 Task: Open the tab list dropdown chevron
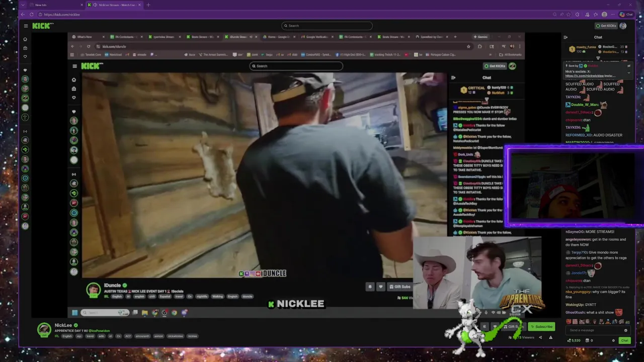pyautogui.click(x=23, y=5)
